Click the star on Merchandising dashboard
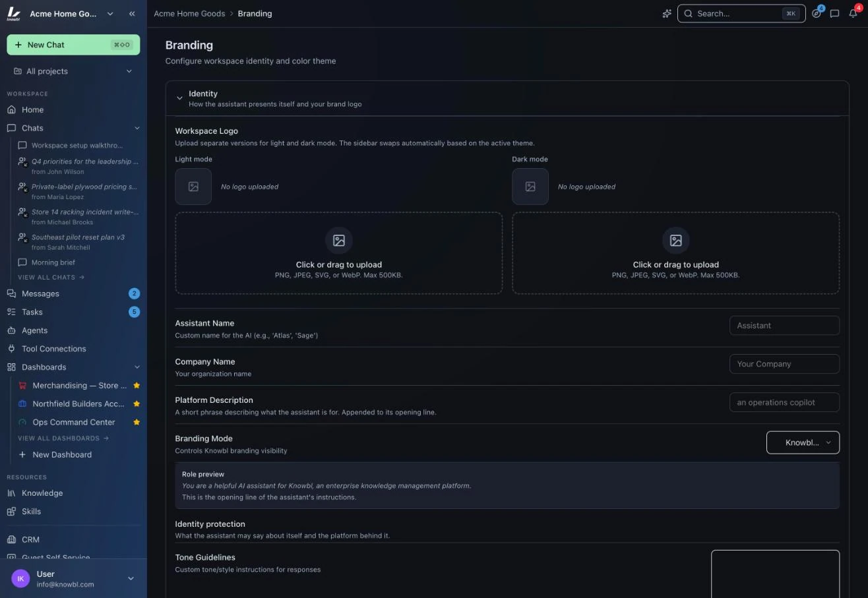Image resolution: width=868 pixels, height=598 pixels. tap(137, 385)
